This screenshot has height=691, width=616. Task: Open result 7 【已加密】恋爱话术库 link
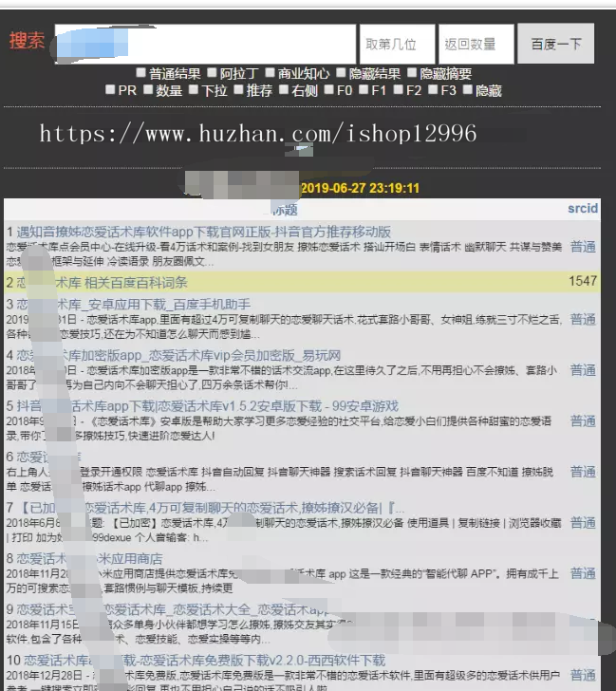coord(213,508)
